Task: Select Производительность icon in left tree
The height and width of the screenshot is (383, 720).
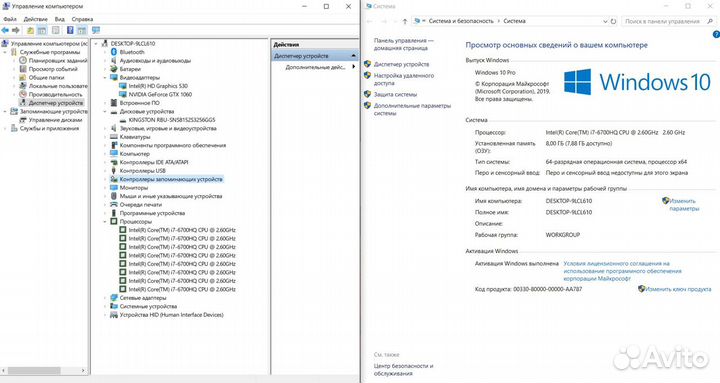Action: tap(23, 94)
